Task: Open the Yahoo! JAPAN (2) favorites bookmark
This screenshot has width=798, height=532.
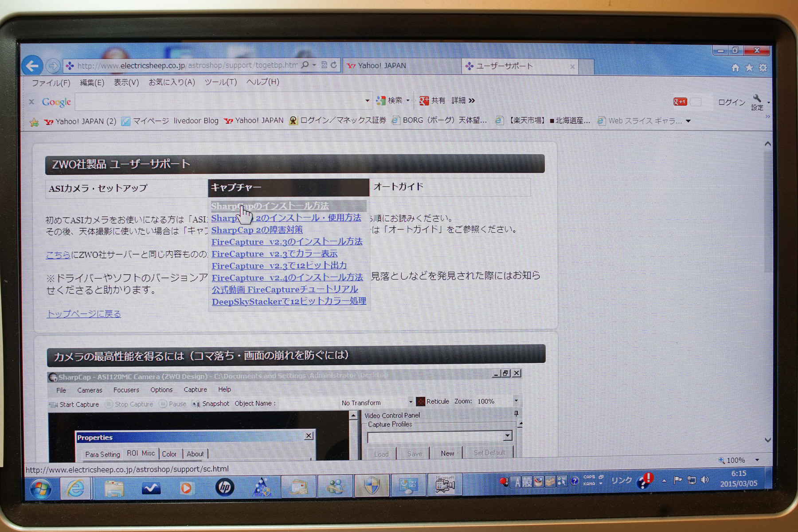Action: (80, 121)
